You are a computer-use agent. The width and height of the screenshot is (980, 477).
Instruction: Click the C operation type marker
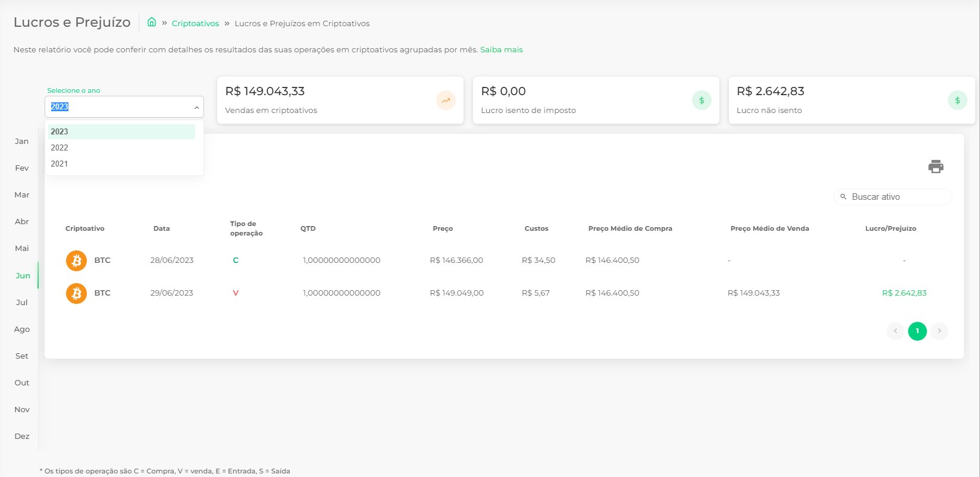(236, 261)
